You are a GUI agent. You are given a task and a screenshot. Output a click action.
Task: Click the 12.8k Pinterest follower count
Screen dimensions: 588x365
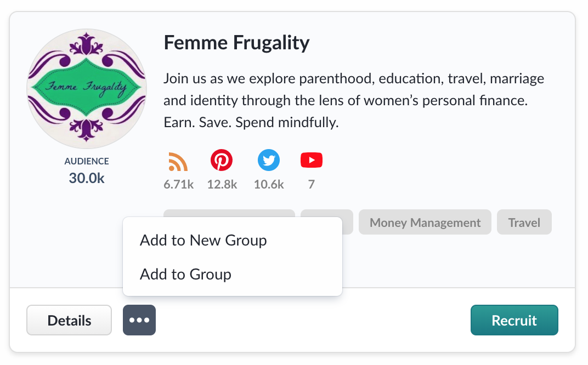click(x=222, y=184)
